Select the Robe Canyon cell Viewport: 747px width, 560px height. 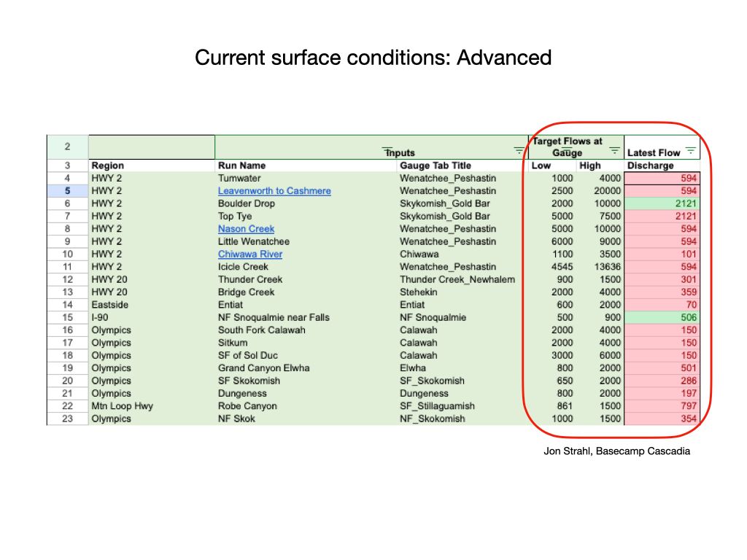pos(306,406)
